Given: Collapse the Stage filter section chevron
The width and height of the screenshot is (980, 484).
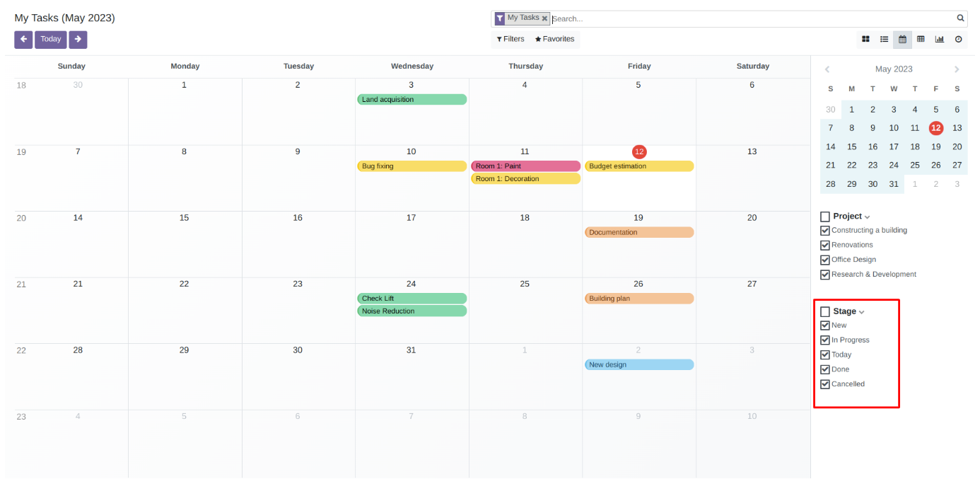Looking at the screenshot, I should 861,312.
